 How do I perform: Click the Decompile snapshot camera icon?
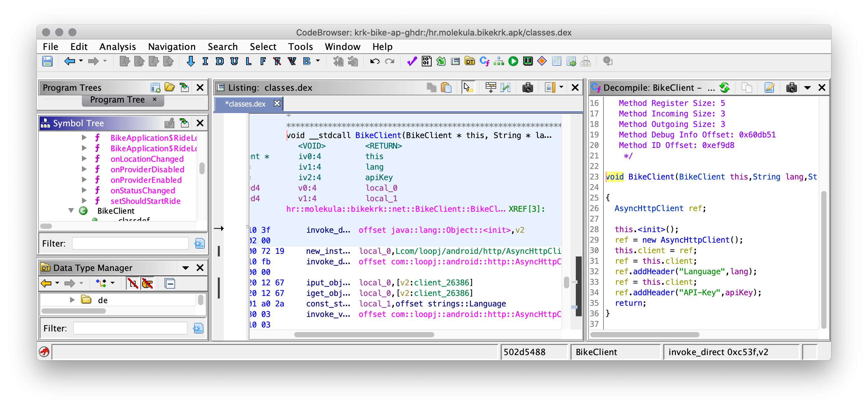(x=791, y=88)
